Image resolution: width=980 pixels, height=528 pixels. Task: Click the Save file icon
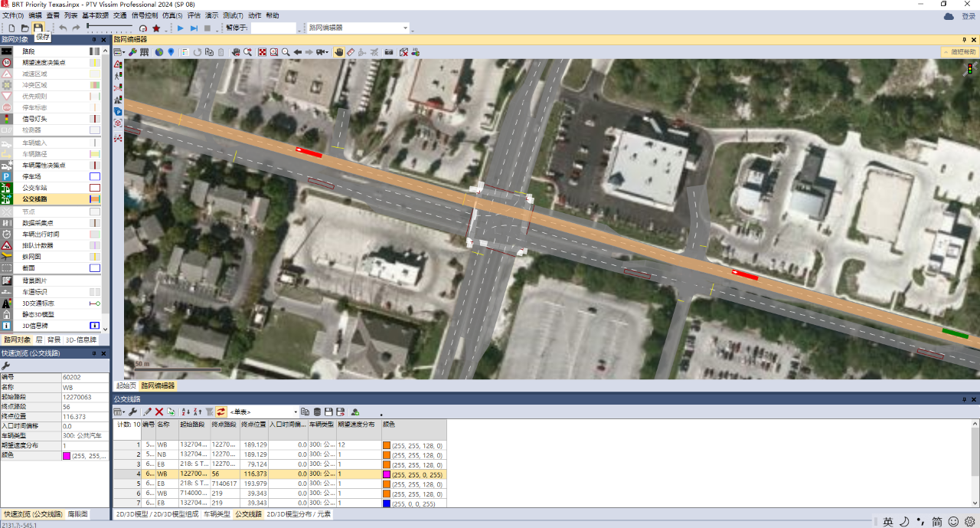[x=38, y=28]
